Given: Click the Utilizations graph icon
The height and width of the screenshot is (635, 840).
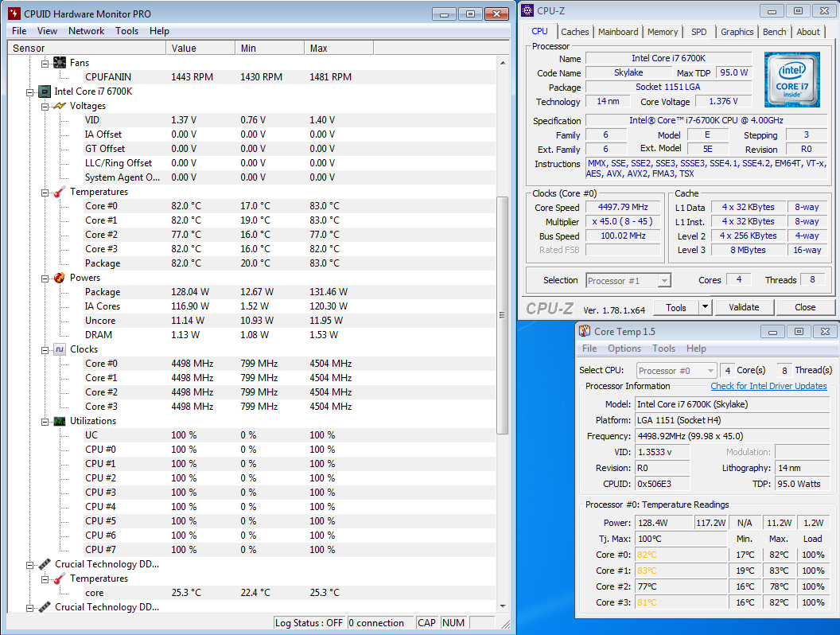Looking at the screenshot, I should click(60, 421).
